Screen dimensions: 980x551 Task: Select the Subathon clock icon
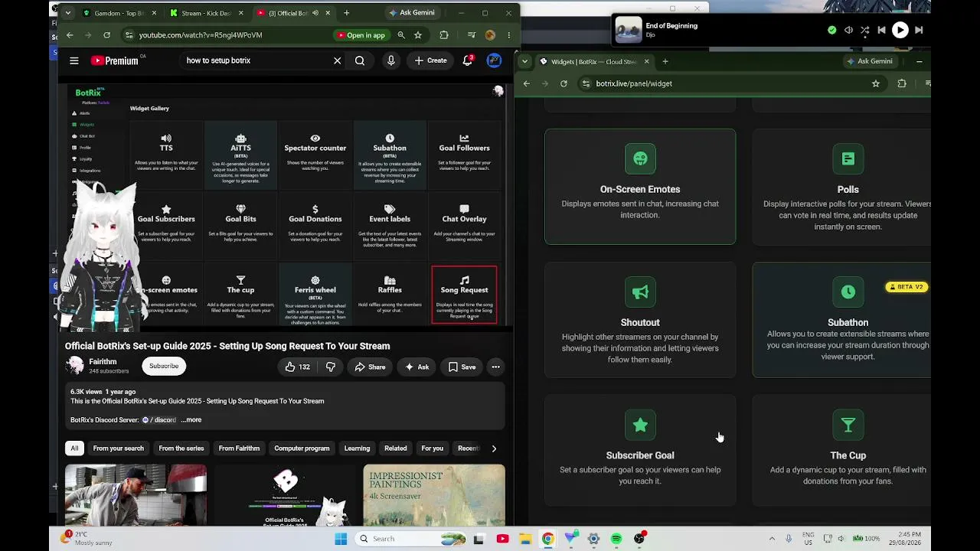848,292
